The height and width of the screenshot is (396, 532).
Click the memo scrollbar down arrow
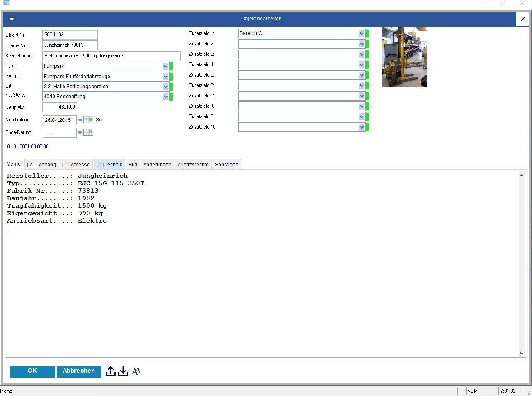522,354
